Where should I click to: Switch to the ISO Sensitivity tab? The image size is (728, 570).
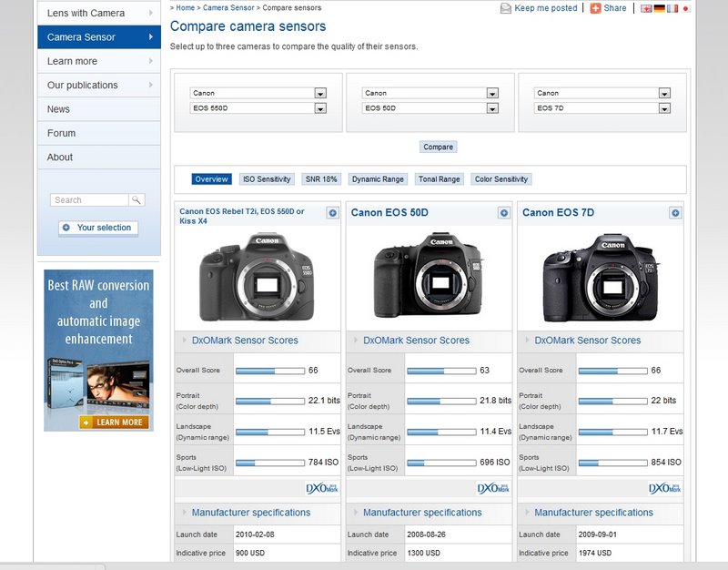(267, 179)
